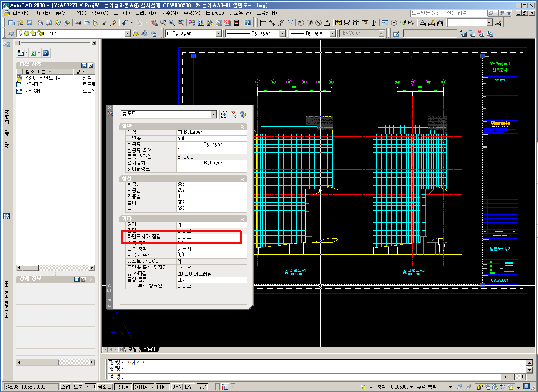This screenshot has width=538, height=392.
Task: Click the Quick Select icon in Properties palette
Action: coord(242,115)
